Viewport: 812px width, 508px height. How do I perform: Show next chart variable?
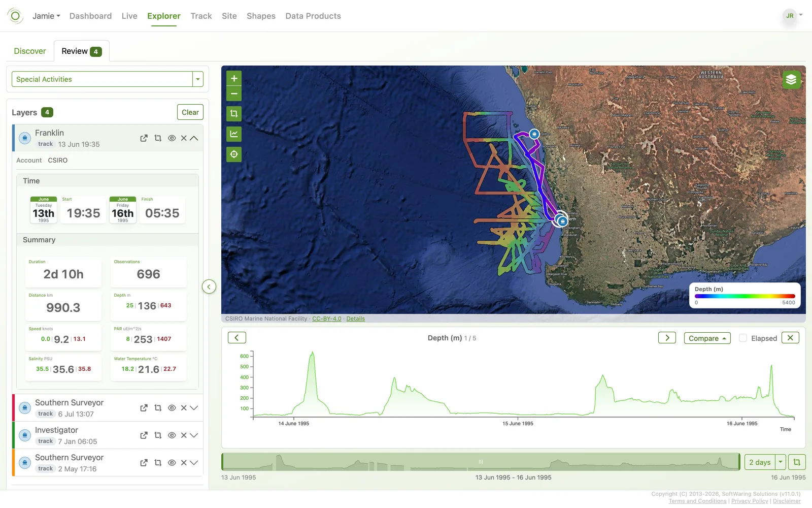[667, 338]
